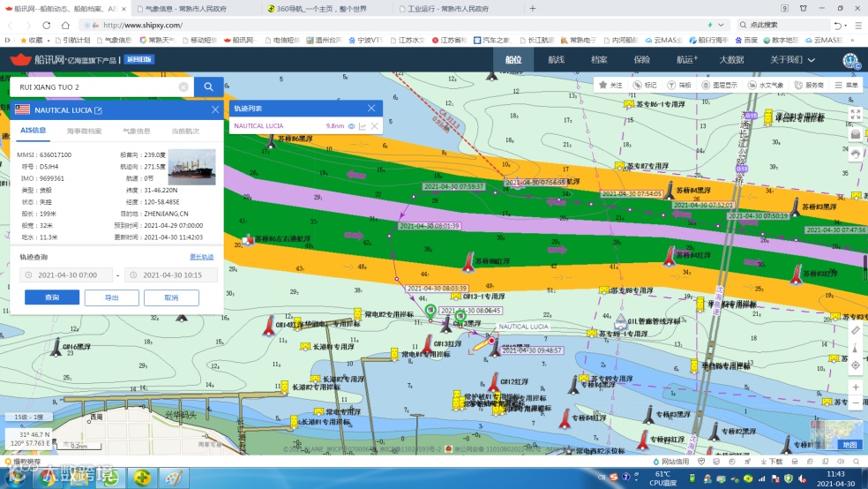868x489 pixels.
Task: Open the 筛船 ship filter tool
Action: (679, 85)
